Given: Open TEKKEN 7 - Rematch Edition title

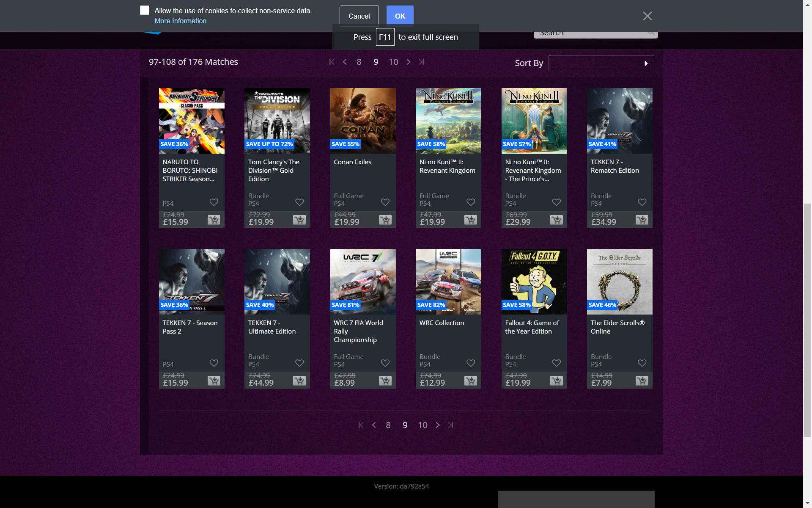Looking at the screenshot, I should click(x=614, y=166).
